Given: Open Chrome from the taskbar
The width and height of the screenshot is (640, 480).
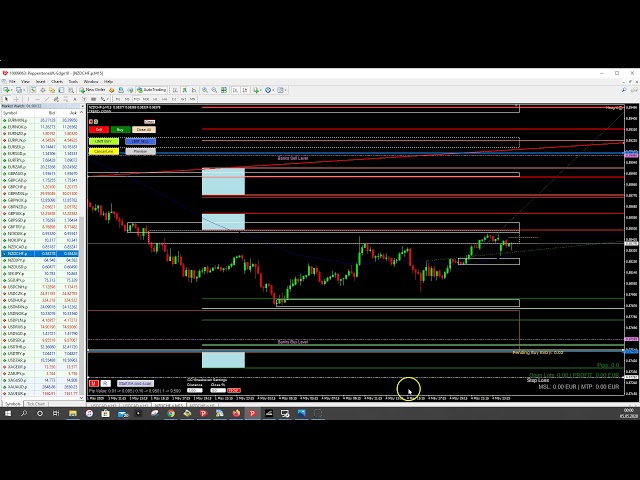Looking at the screenshot, I should [x=171, y=413].
